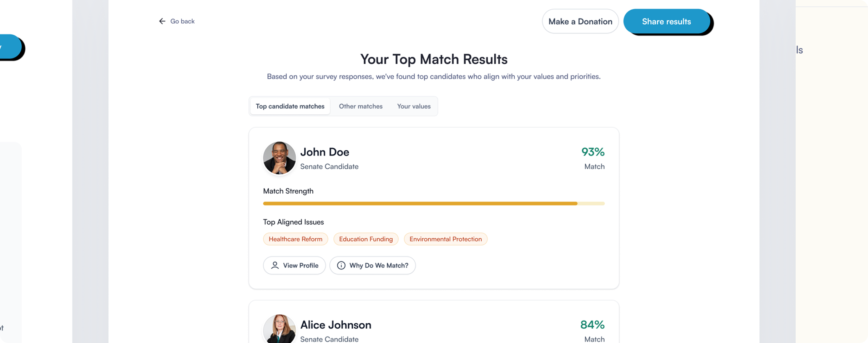Open John Doe's View Profile button
Image resolution: width=868 pixels, height=343 pixels.
coord(294,265)
